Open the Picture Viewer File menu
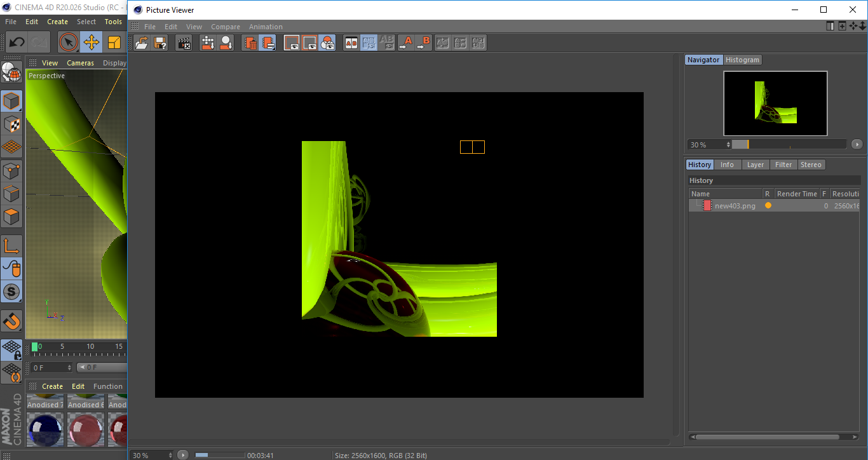Image resolution: width=868 pixels, height=460 pixels. coord(150,27)
